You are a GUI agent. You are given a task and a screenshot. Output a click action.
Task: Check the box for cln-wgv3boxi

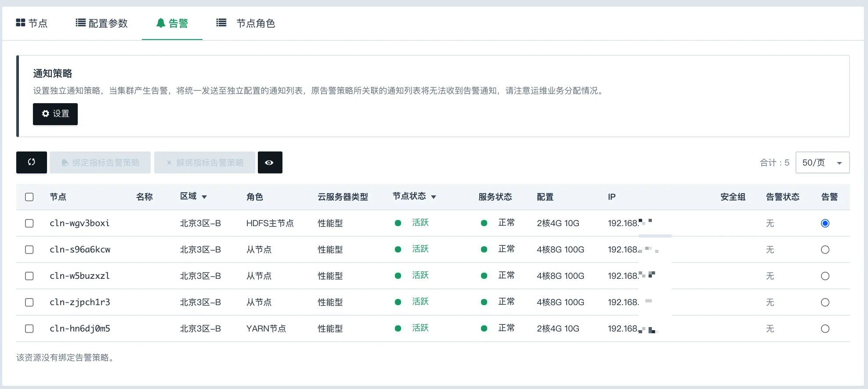click(29, 223)
